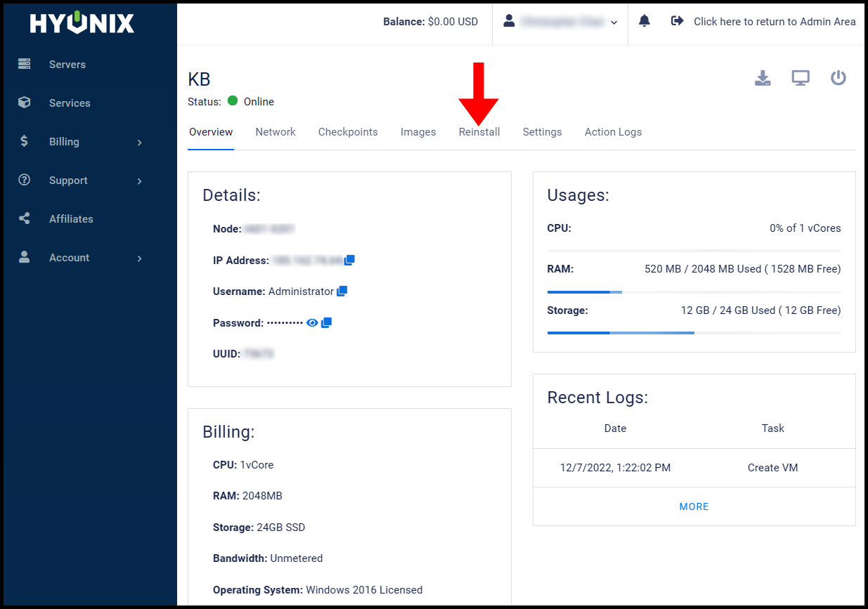Click the HYONIX logo
The width and height of the screenshot is (868, 609).
(x=80, y=22)
